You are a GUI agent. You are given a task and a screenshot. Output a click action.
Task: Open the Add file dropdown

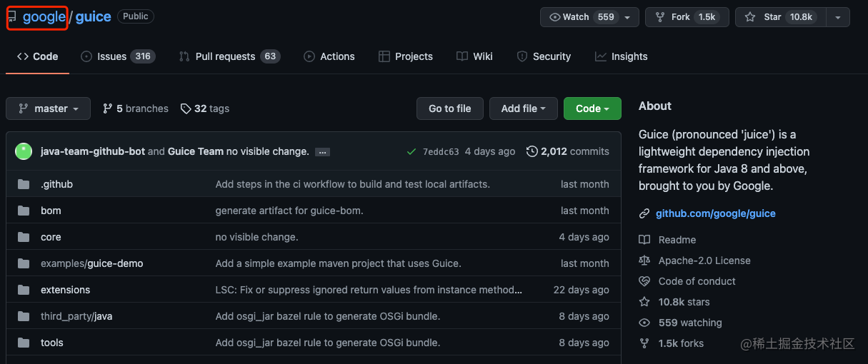point(524,108)
